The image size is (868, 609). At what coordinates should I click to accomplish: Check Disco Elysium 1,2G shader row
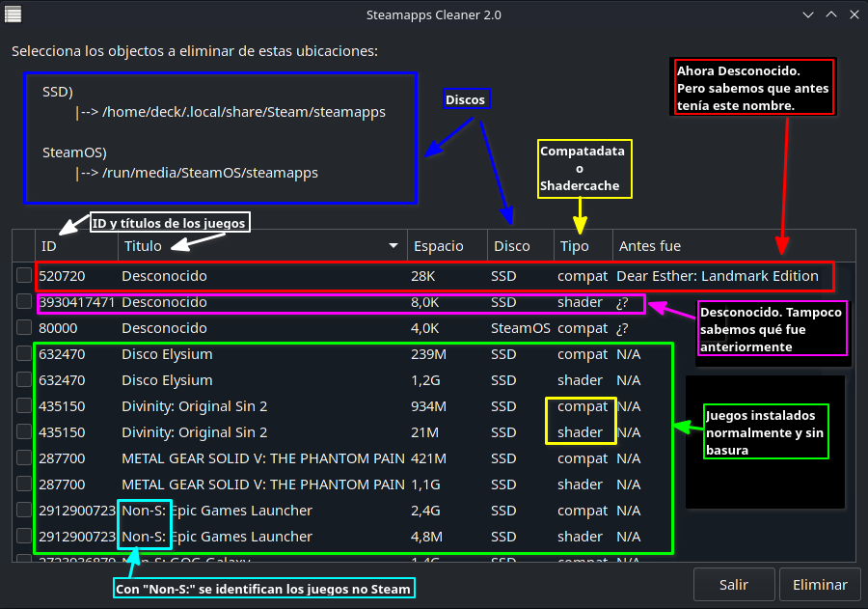coord(24,379)
